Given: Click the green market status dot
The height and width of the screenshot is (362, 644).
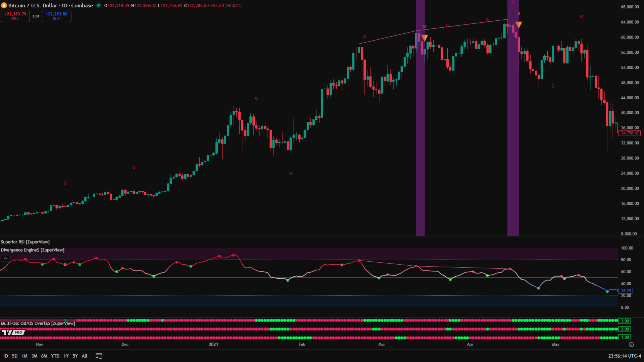Looking at the screenshot, I should point(98,5).
